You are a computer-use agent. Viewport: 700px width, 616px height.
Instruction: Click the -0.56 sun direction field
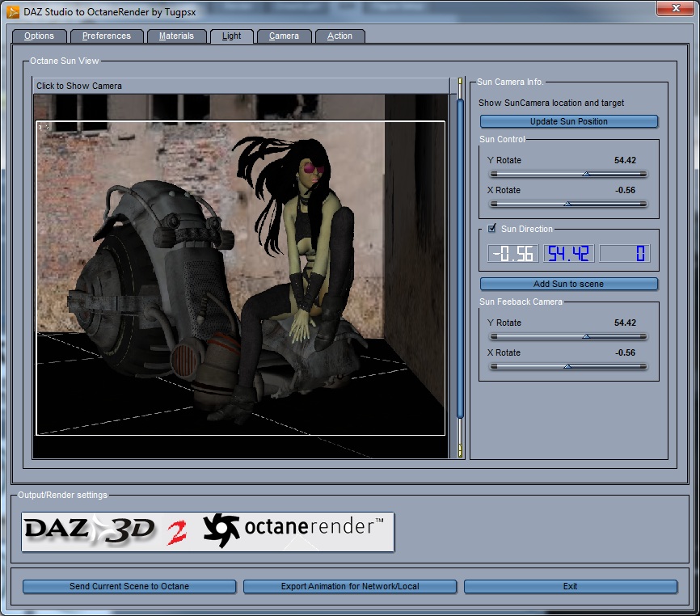pos(513,254)
